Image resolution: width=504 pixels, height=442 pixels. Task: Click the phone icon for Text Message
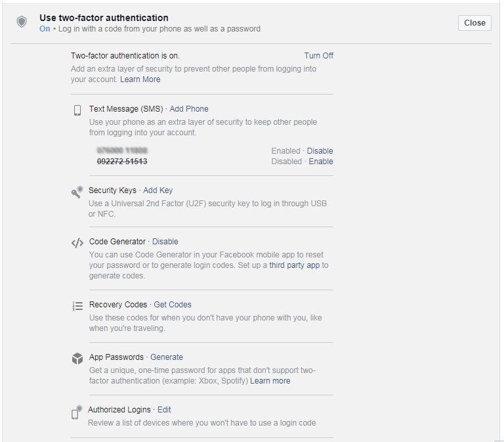pyautogui.click(x=77, y=110)
